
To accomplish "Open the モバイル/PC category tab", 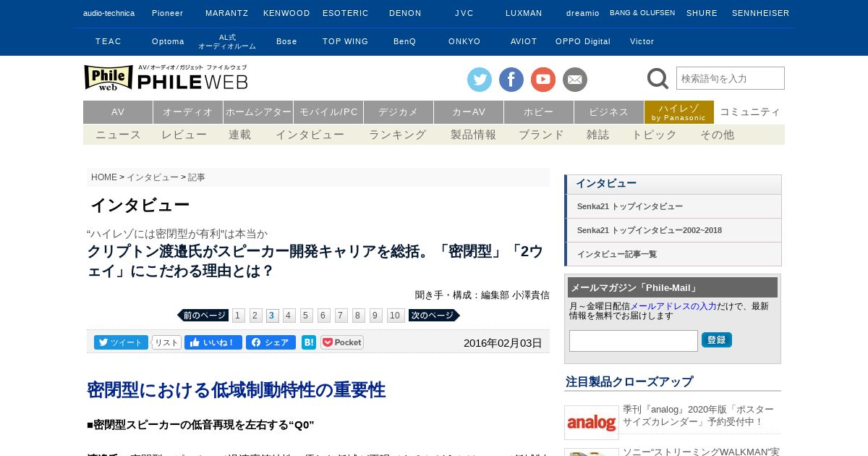I will coord(328,112).
